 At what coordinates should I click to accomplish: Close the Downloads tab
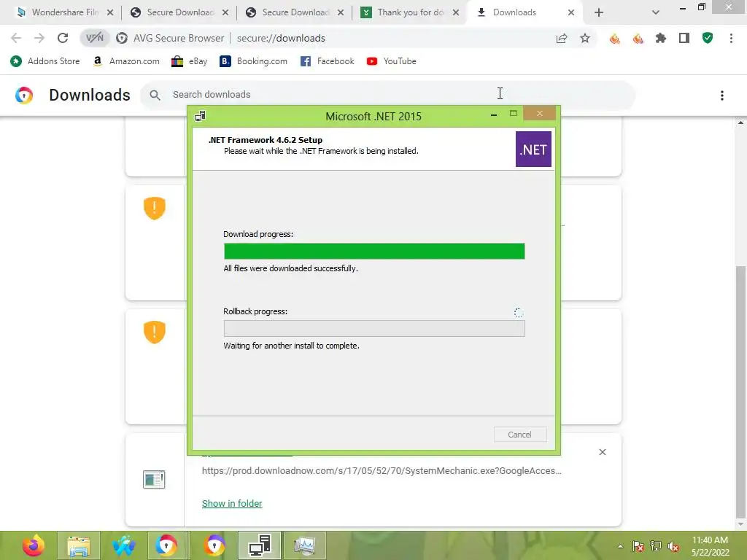(x=571, y=12)
